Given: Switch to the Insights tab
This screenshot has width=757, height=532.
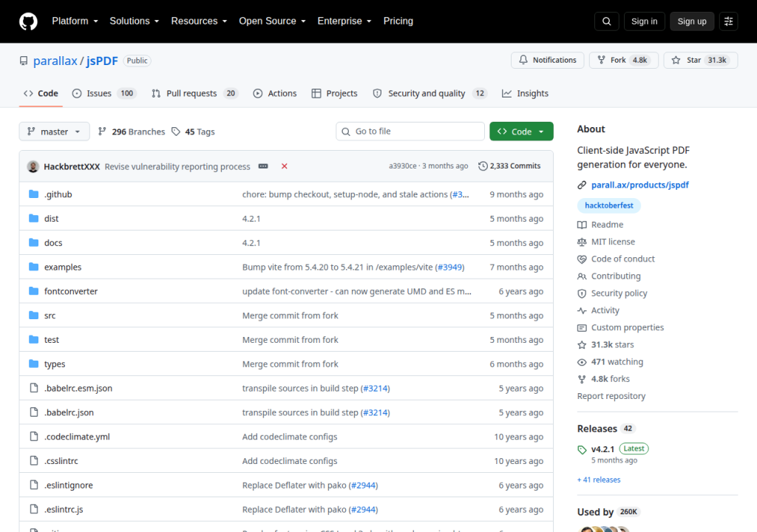Looking at the screenshot, I should tap(526, 93).
